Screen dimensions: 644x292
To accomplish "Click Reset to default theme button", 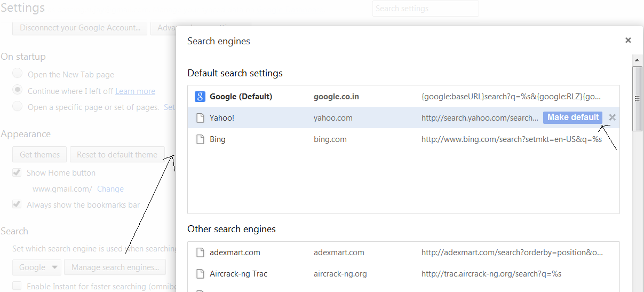I will pos(117,154).
